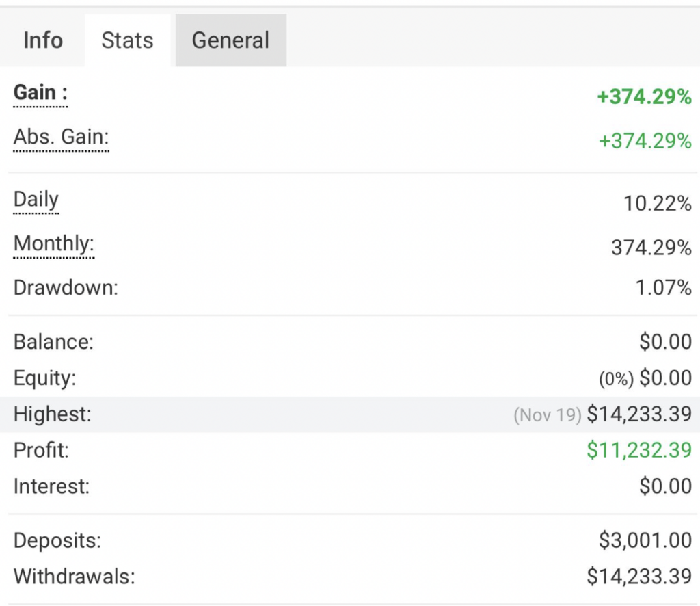Click the Withdrawals label
The width and height of the screenshot is (700, 606).
74,576
